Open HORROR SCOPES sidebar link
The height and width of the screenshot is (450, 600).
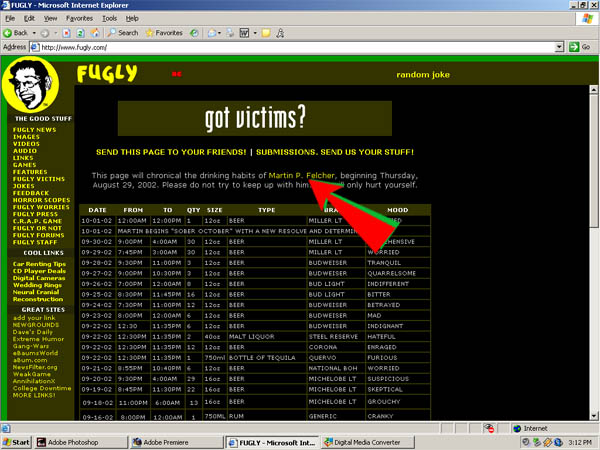point(41,200)
